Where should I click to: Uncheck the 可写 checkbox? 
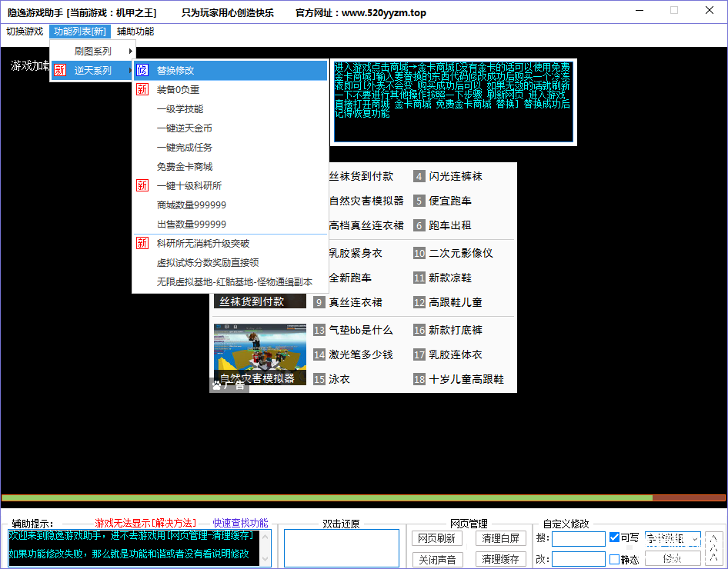614,537
